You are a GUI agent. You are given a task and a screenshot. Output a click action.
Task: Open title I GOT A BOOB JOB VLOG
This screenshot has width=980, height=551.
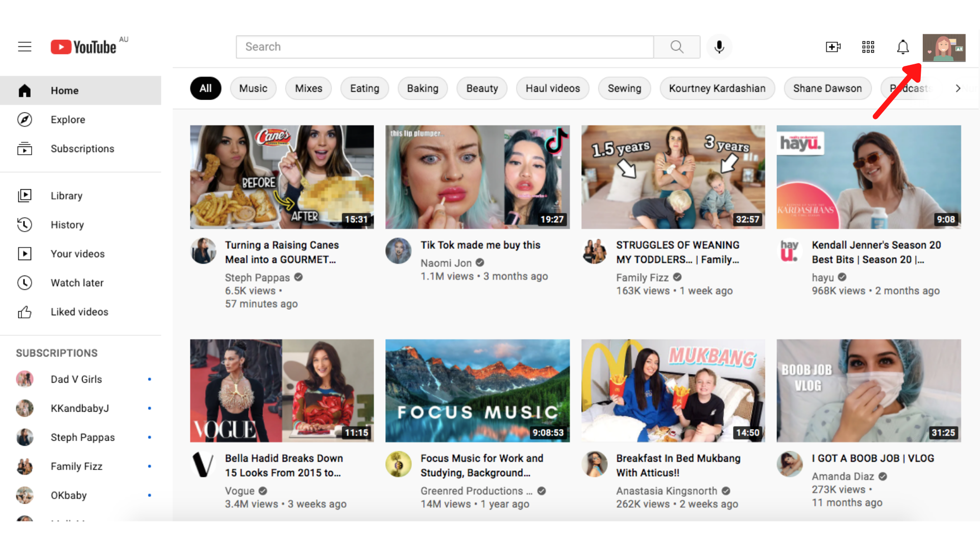873,459
